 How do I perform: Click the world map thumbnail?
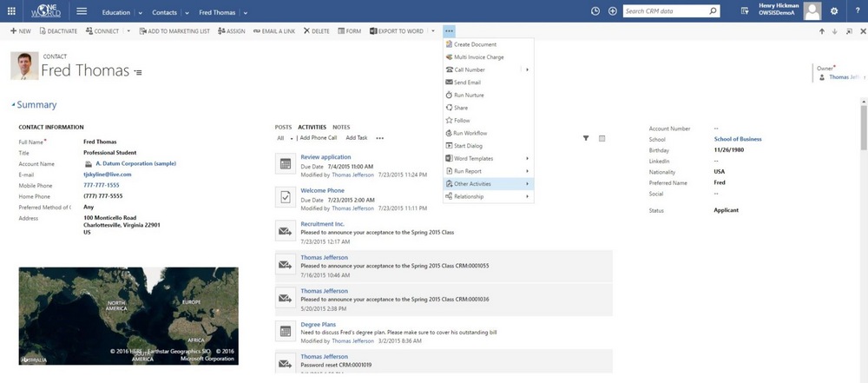tap(128, 316)
